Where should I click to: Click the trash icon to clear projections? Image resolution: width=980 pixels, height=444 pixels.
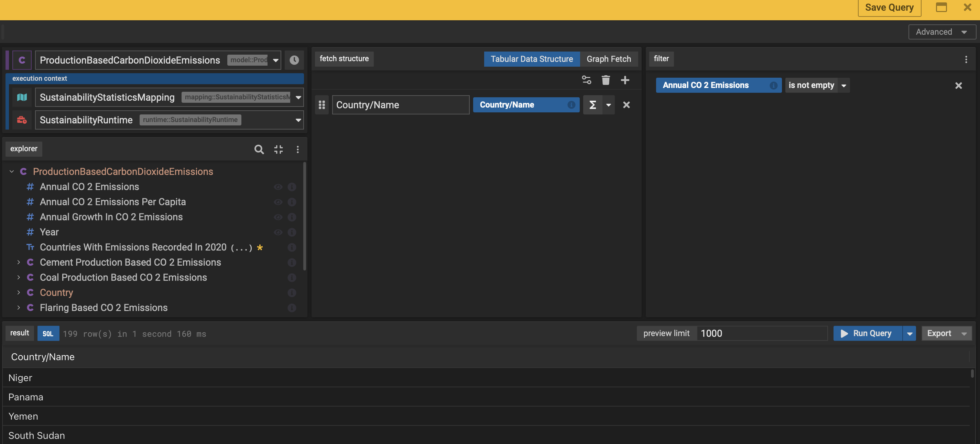(606, 80)
